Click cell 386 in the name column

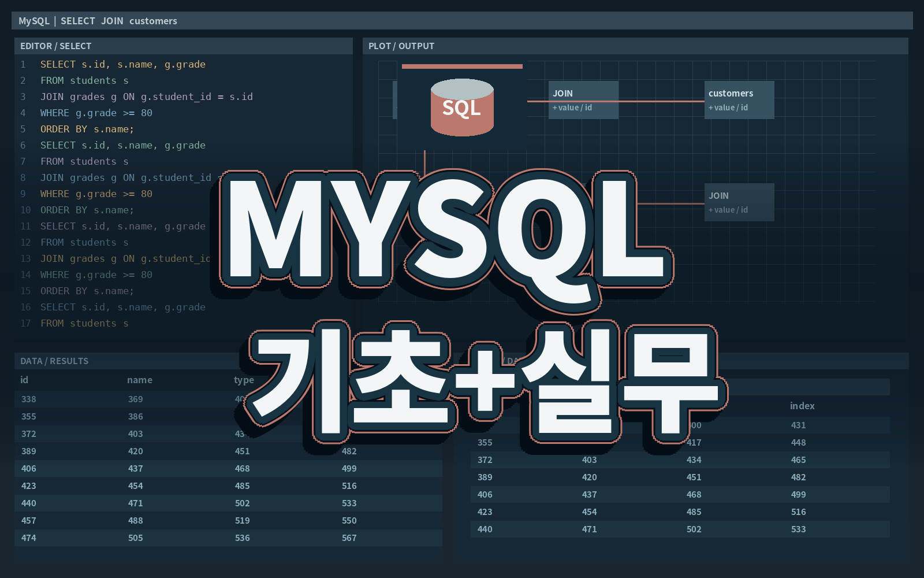click(136, 416)
